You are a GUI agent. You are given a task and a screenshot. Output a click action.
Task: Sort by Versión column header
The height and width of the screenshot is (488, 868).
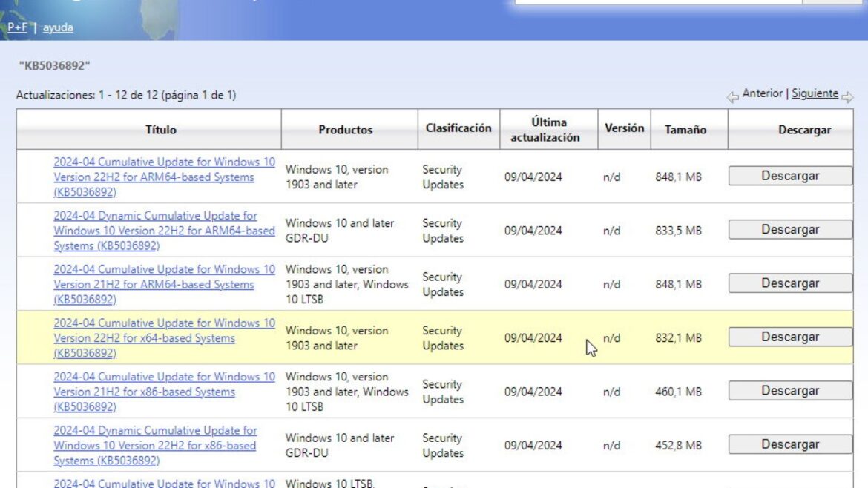click(625, 128)
